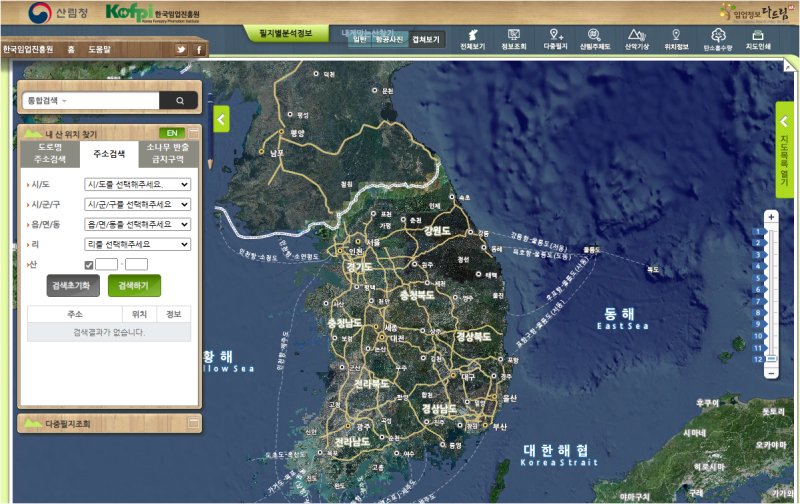
Task: Click the 위치정보 location info icon
Action: (x=676, y=39)
